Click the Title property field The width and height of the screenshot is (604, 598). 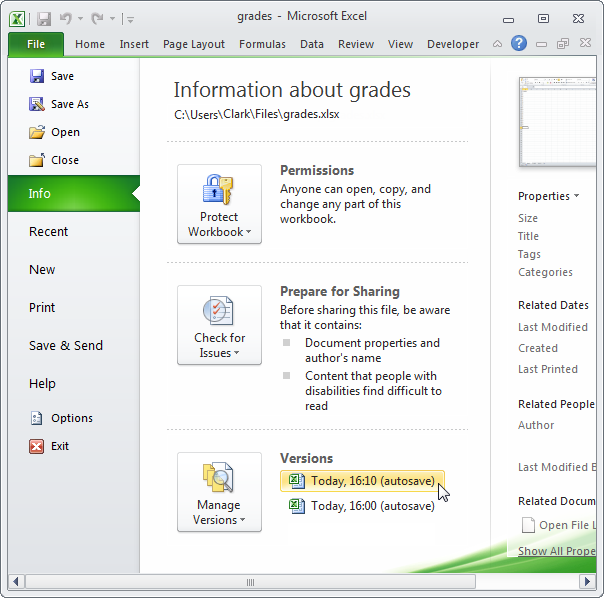click(x=528, y=236)
